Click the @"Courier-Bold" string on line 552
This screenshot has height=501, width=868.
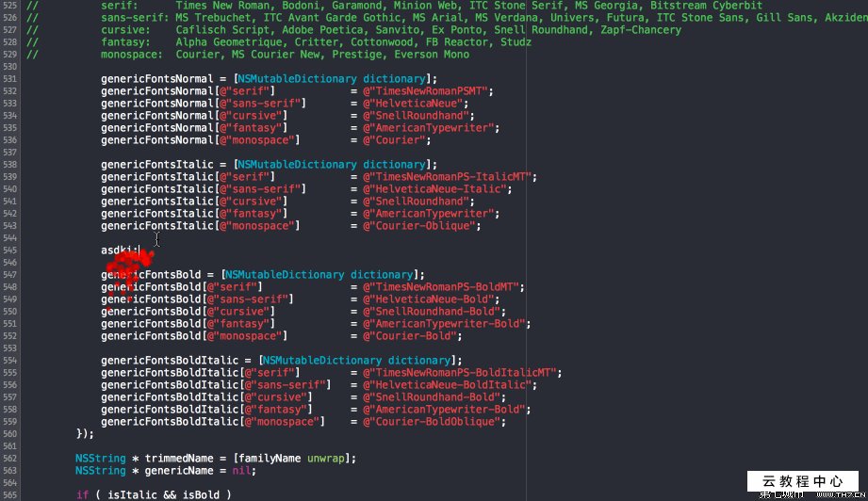pyautogui.click(x=410, y=335)
